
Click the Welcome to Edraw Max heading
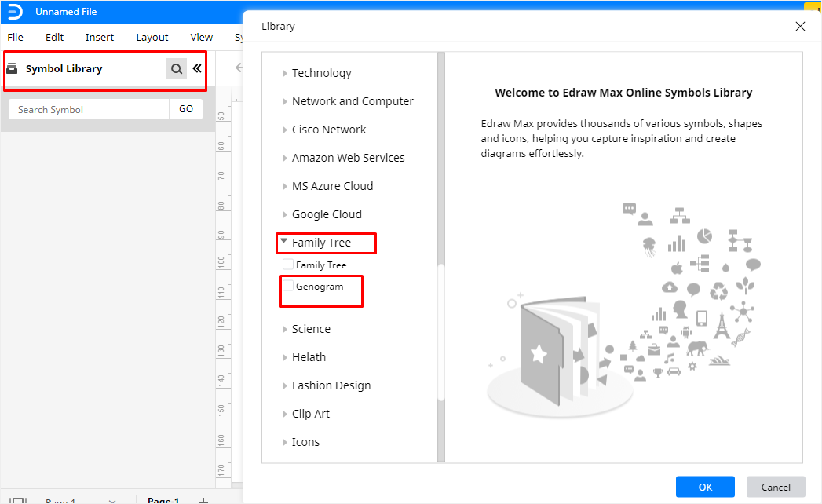[x=623, y=93]
